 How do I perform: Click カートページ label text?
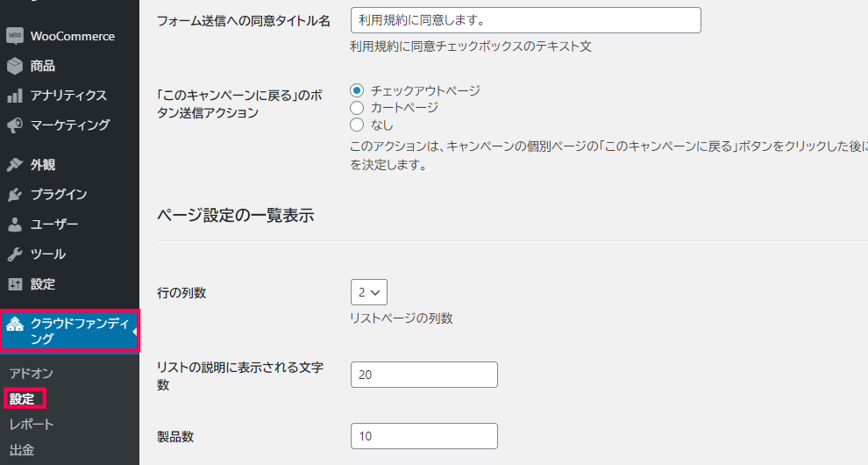[x=404, y=108]
